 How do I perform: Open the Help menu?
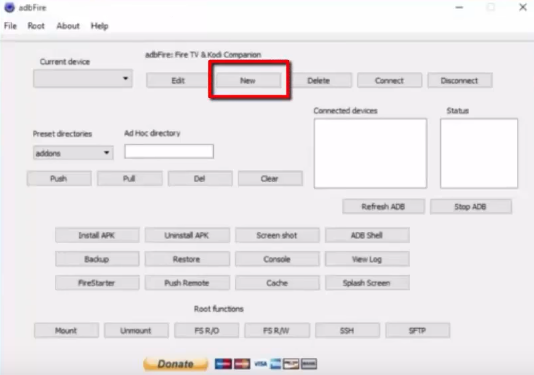(99, 26)
